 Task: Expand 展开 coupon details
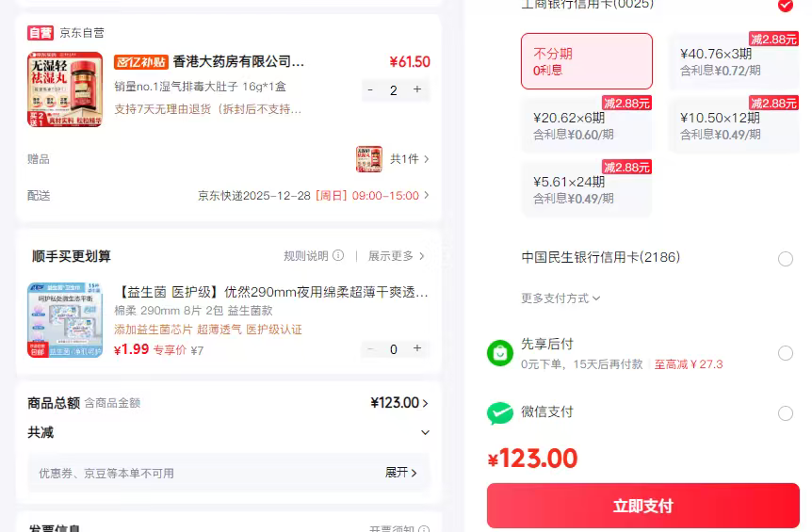400,473
